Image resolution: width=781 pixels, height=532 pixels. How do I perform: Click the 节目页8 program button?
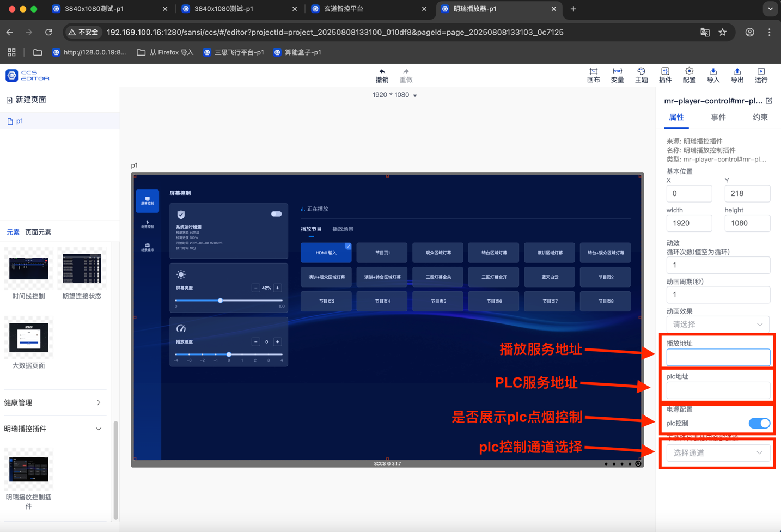605,301
